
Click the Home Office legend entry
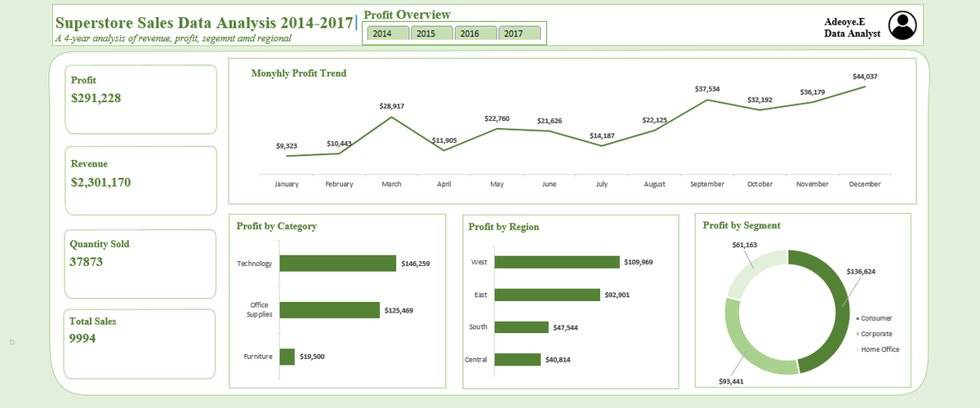pyautogui.click(x=877, y=349)
